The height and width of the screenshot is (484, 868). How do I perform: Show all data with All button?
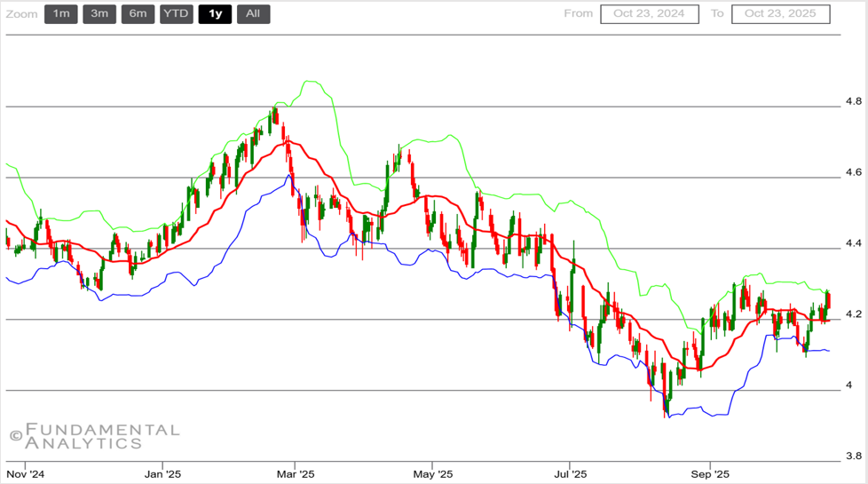(x=253, y=13)
